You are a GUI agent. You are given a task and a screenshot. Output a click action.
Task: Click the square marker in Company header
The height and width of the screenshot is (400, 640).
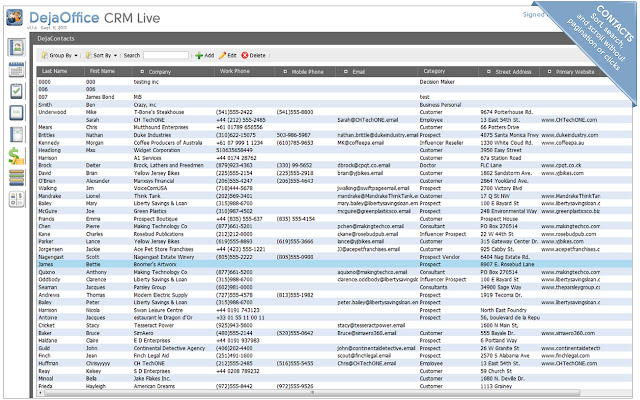click(143, 73)
